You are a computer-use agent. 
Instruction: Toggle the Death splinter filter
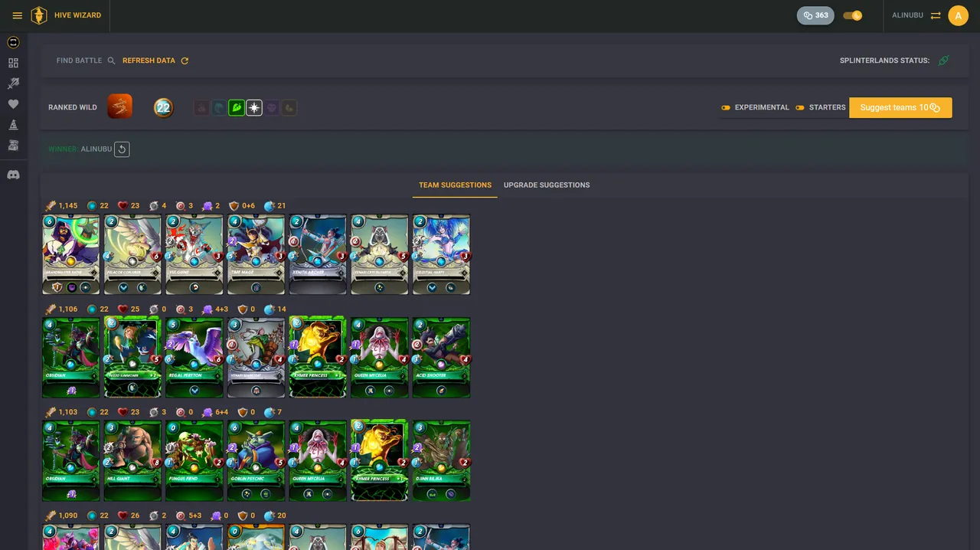[x=272, y=108]
